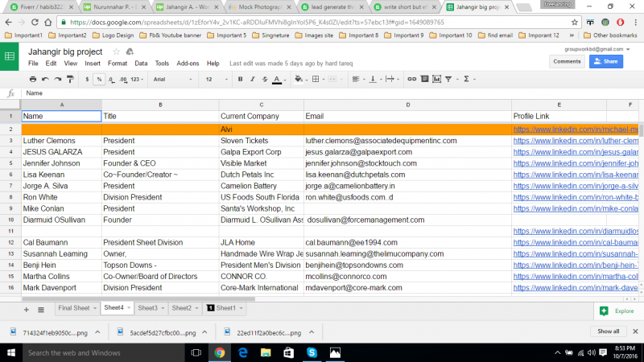Open the Explore panel

(x=618, y=311)
